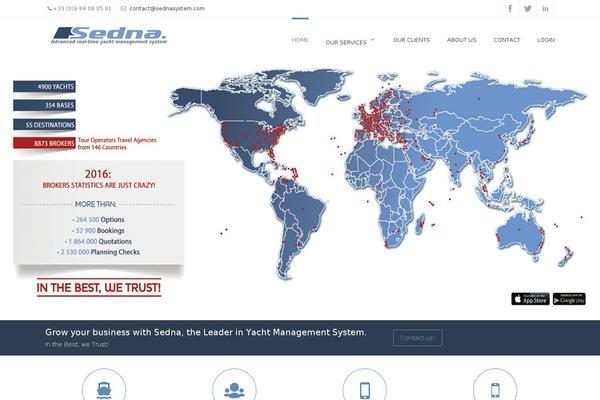Click the 55 DESTINATIONS banner
The image size is (600, 400).
coord(44,124)
